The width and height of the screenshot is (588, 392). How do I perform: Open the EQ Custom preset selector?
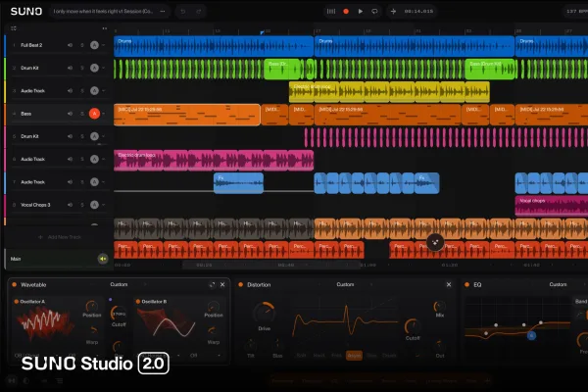pyautogui.click(x=558, y=284)
